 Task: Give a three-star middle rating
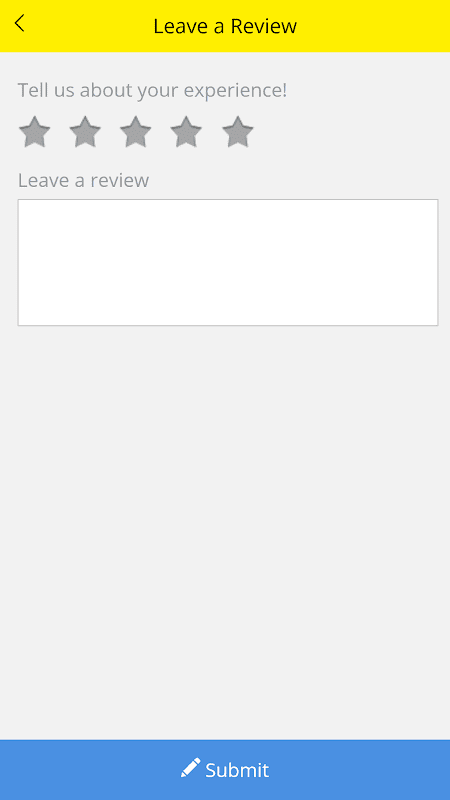pyautogui.click(x=136, y=132)
